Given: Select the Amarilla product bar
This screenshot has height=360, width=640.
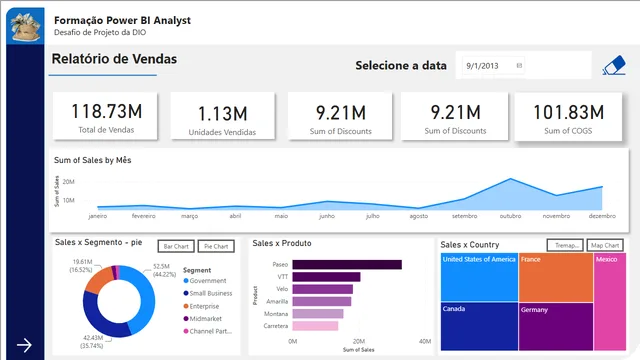Looking at the screenshot, I should point(322,302).
